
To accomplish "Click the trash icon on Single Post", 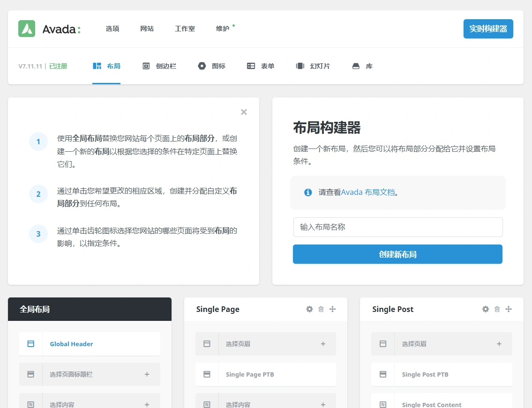I will tap(497, 309).
